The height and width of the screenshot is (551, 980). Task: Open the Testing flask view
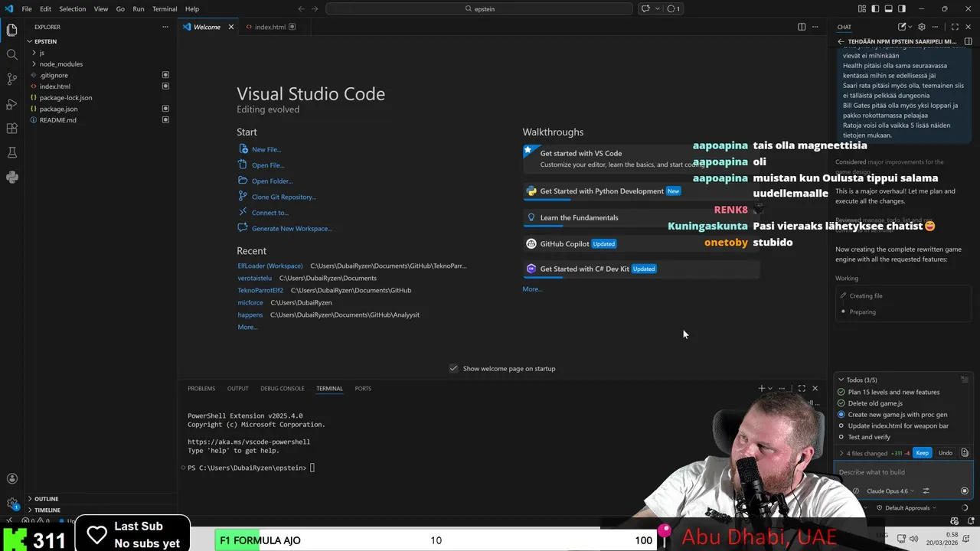[11, 152]
